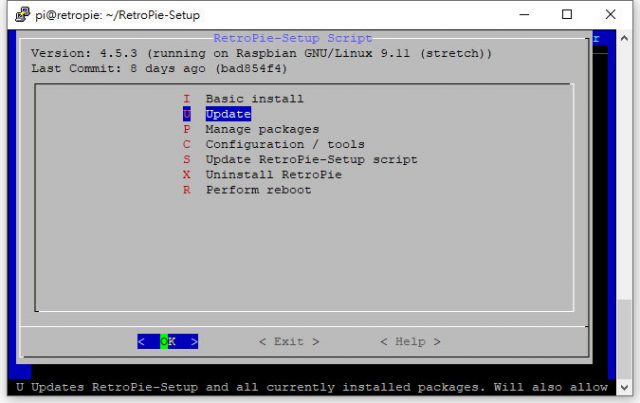640x403 pixels.
Task: Click the red hotkey letter I
Action: 187,99
